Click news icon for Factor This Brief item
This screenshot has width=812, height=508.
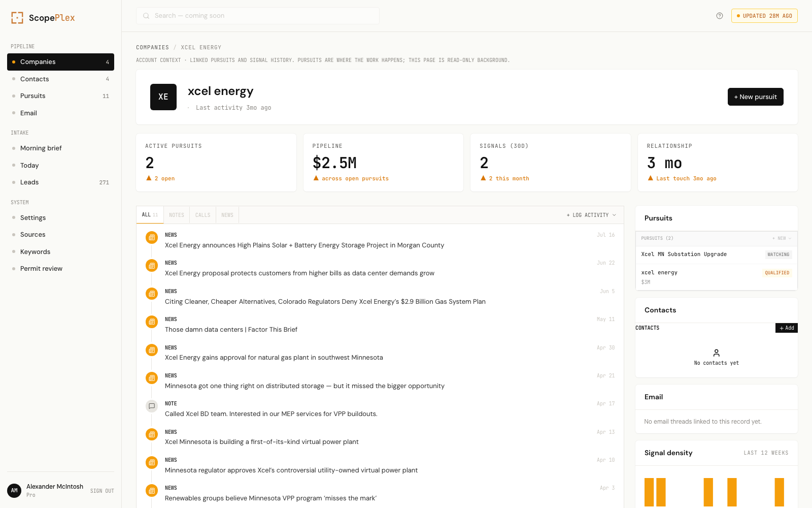(x=152, y=322)
